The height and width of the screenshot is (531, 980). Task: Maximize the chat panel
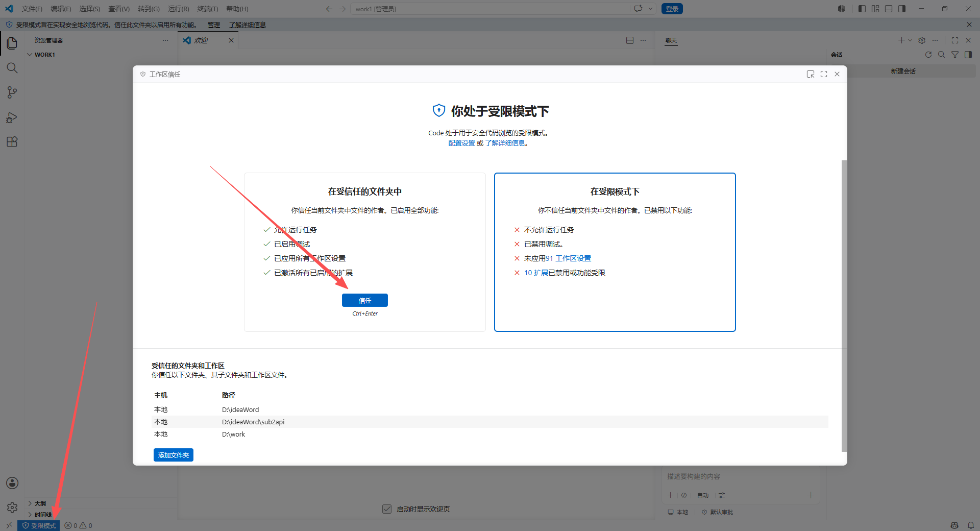click(955, 40)
